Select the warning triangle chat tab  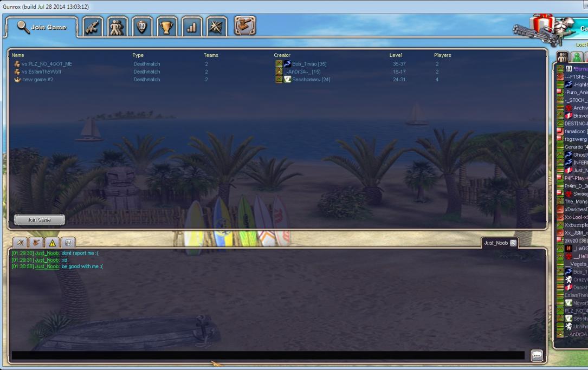(x=53, y=242)
